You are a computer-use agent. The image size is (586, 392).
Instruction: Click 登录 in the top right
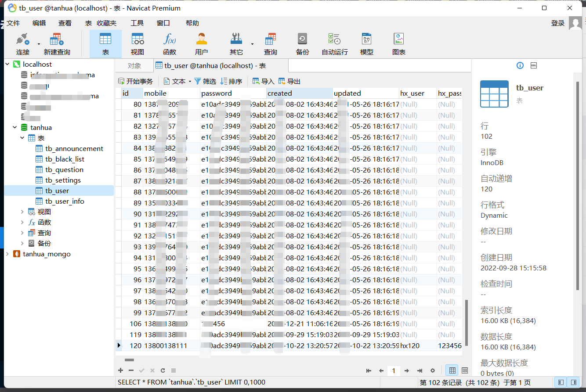click(558, 23)
